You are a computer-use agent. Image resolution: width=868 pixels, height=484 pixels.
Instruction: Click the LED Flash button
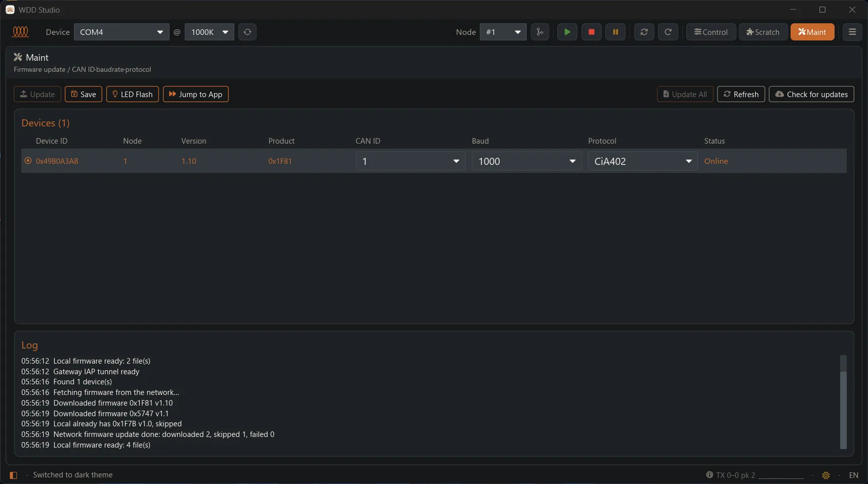(133, 94)
